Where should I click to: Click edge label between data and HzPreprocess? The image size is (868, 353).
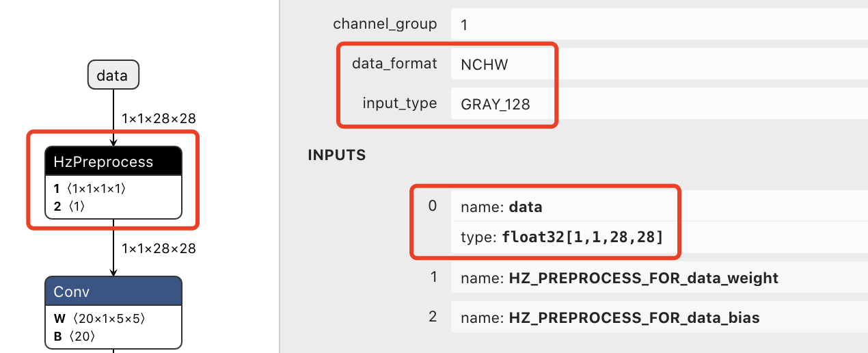[159, 118]
